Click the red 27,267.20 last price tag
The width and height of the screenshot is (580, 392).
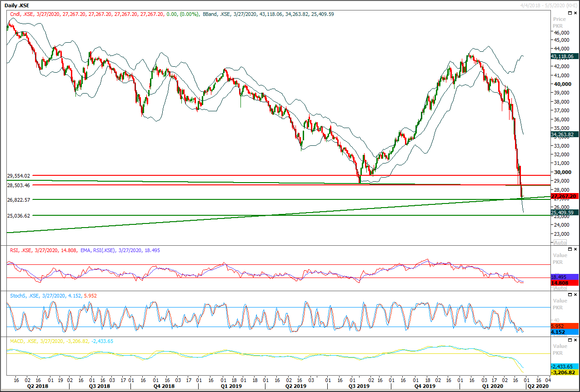[x=564, y=196]
